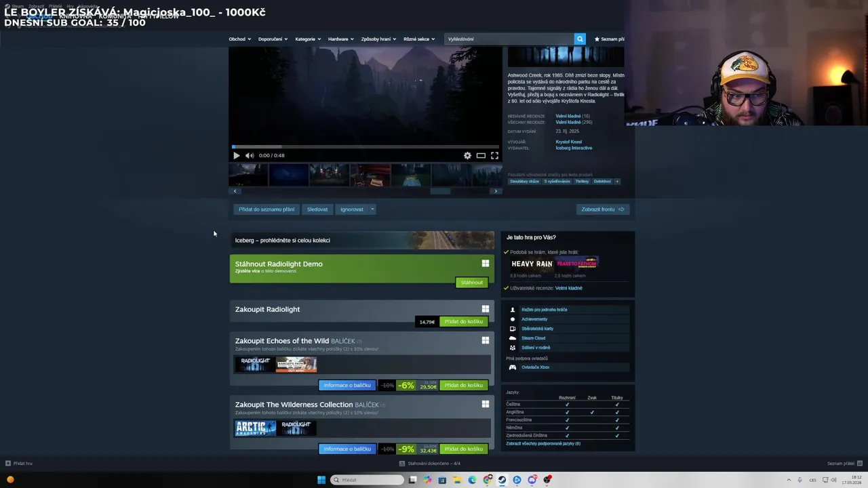Seek along the video progress bar

pos(365,146)
